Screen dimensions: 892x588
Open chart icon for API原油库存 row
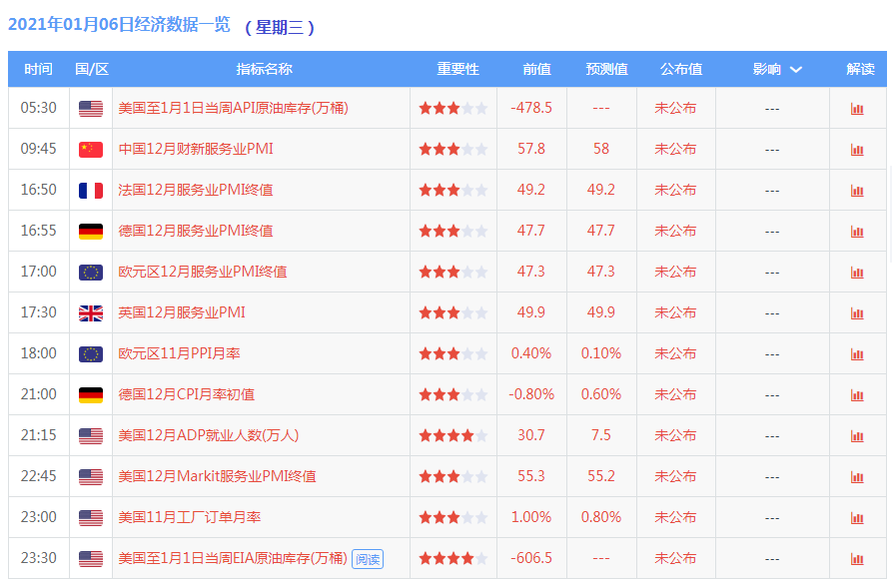(856, 108)
